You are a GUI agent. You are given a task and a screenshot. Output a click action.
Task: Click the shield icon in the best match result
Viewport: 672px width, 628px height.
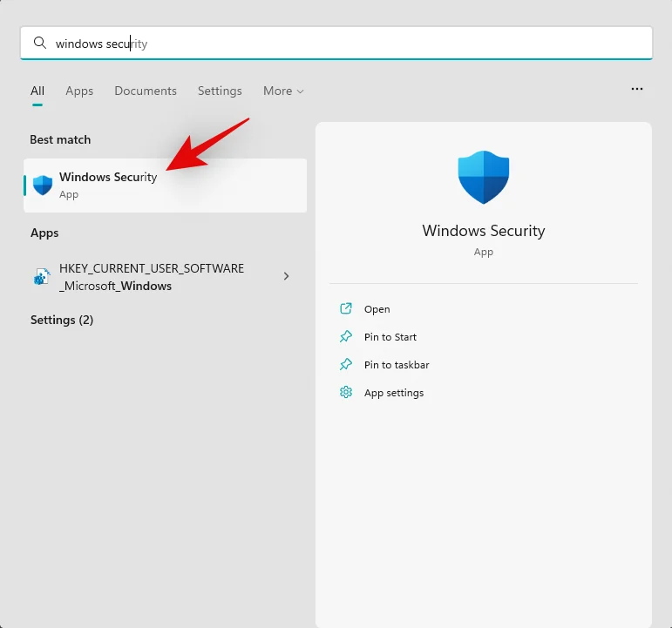pos(43,186)
